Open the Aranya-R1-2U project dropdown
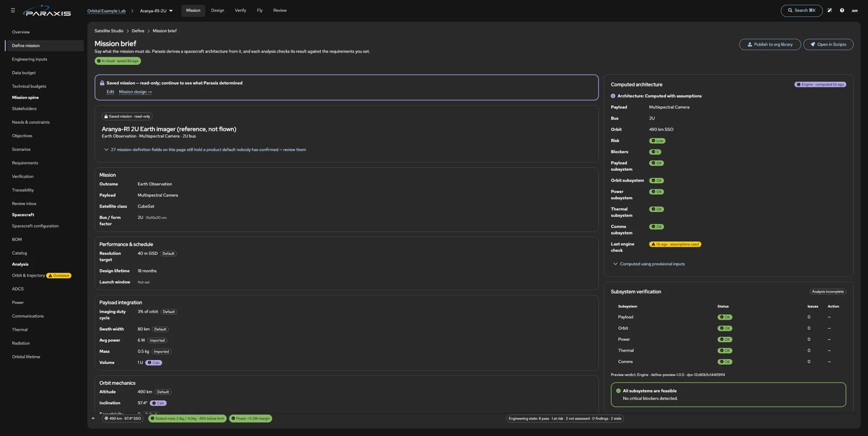 coord(156,11)
